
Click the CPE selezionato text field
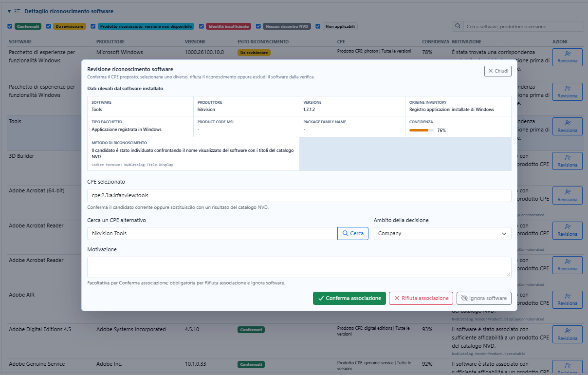pyautogui.click(x=299, y=195)
